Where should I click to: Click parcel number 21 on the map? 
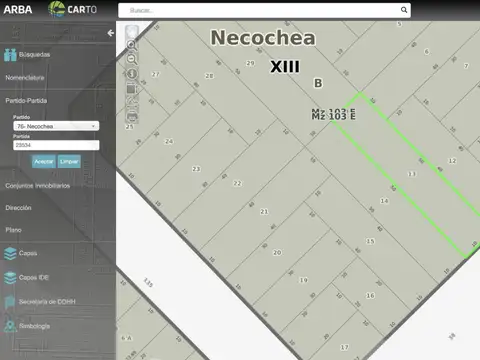264,212
